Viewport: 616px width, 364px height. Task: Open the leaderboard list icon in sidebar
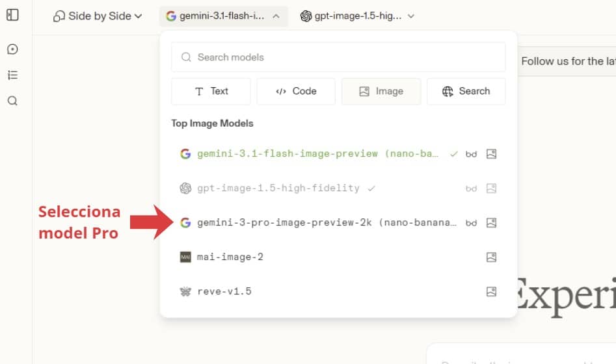12,75
